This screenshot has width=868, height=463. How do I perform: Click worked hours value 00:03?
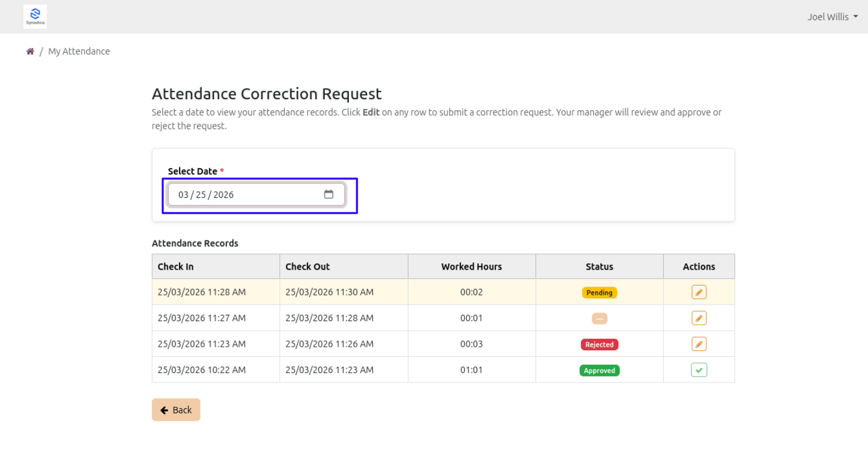(x=471, y=344)
